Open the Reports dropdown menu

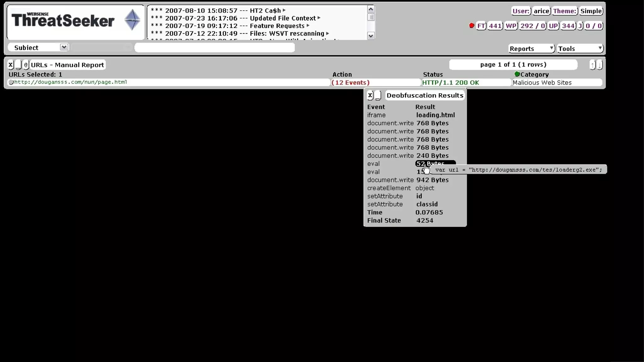click(x=531, y=48)
